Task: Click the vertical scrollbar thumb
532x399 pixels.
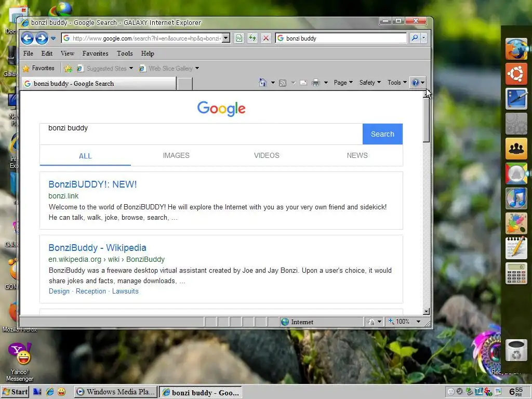Action: [x=427, y=120]
